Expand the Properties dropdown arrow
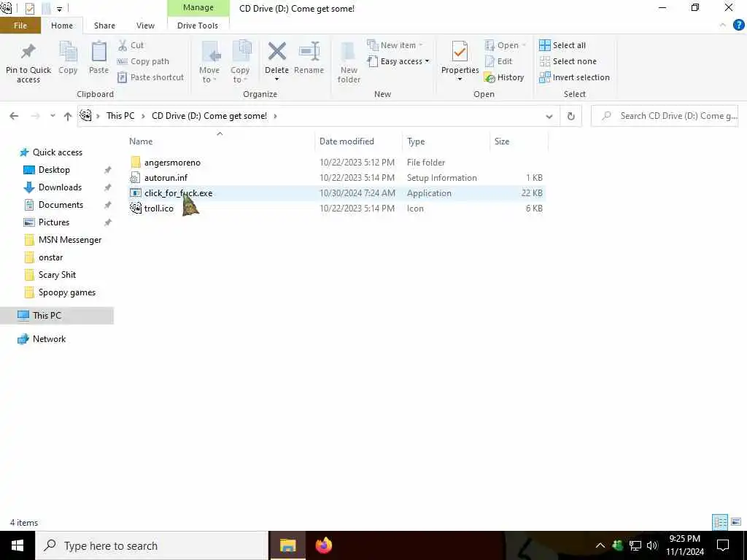747x560 pixels. 460,79
